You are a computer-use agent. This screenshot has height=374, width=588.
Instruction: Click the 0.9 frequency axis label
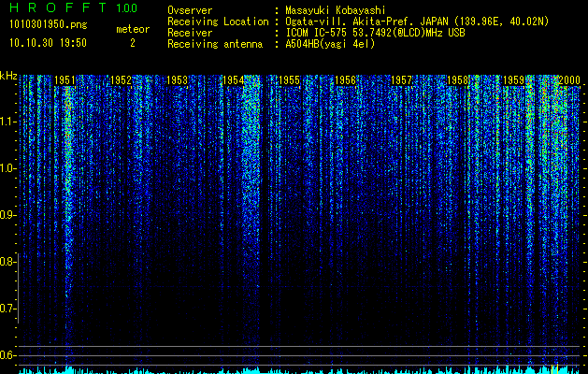click(7, 215)
